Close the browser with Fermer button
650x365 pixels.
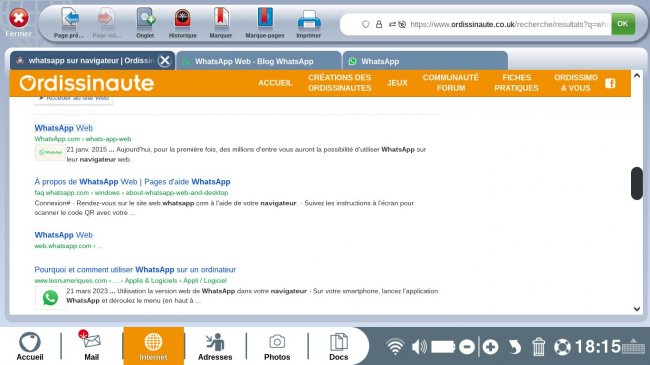[x=19, y=22]
